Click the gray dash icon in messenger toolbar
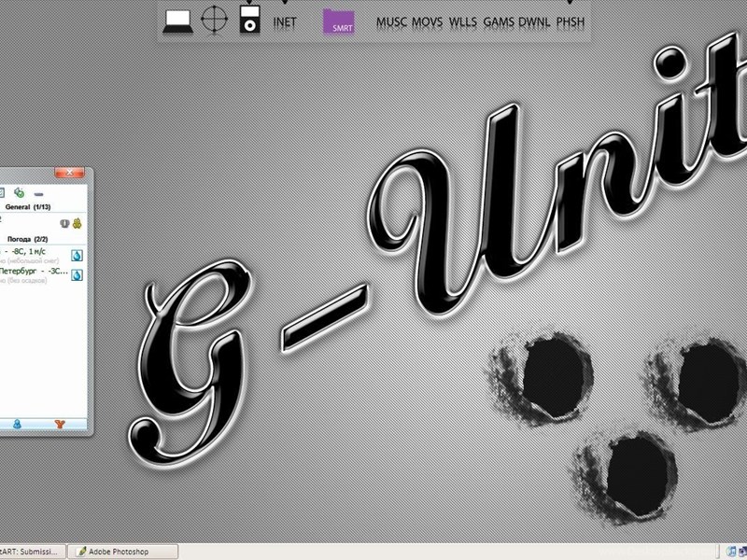The height and width of the screenshot is (560, 747). [38, 194]
